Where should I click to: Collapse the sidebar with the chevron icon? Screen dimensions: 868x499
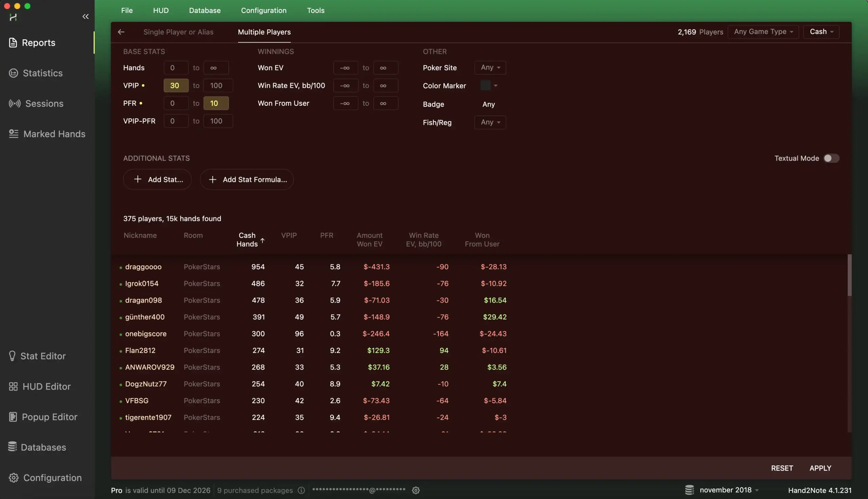(x=85, y=16)
